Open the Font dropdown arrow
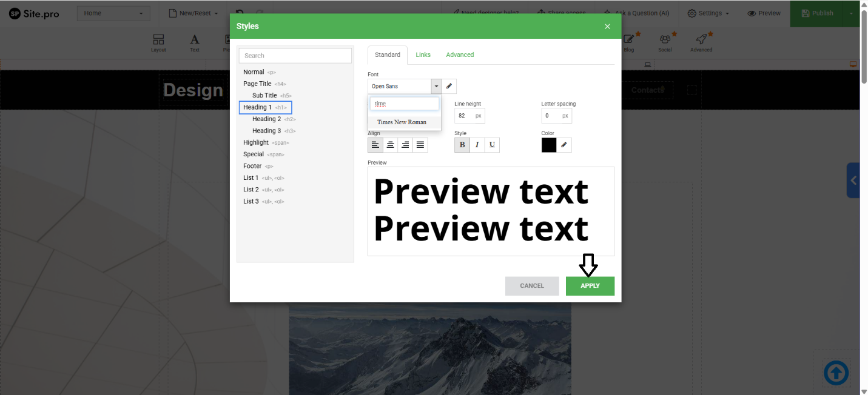The height and width of the screenshot is (395, 868). point(436,86)
